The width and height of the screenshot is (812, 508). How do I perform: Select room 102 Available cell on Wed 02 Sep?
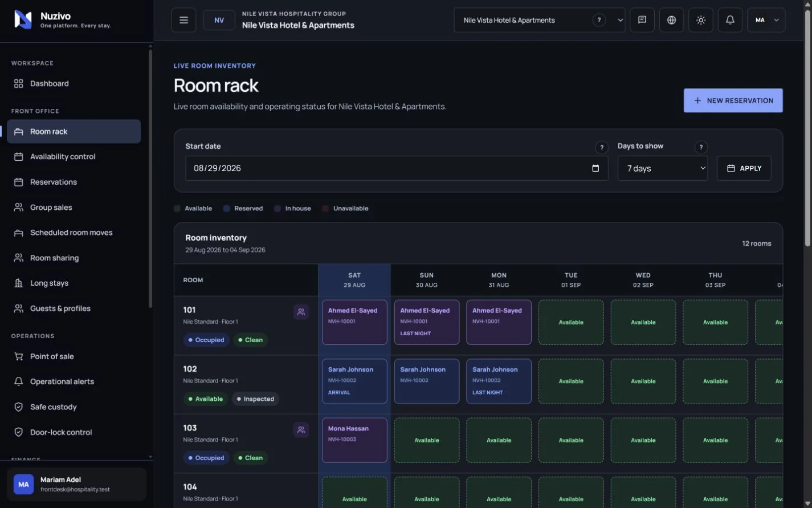[x=643, y=381]
